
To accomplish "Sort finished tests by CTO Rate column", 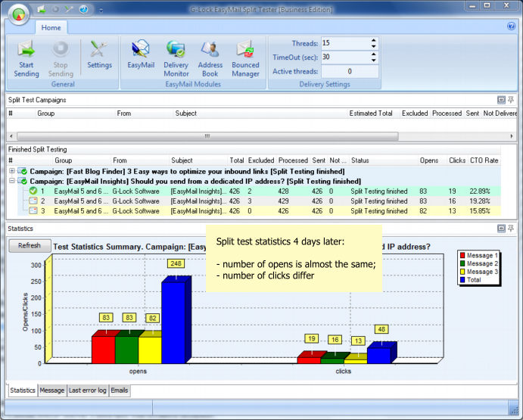I will [x=484, y=160].
